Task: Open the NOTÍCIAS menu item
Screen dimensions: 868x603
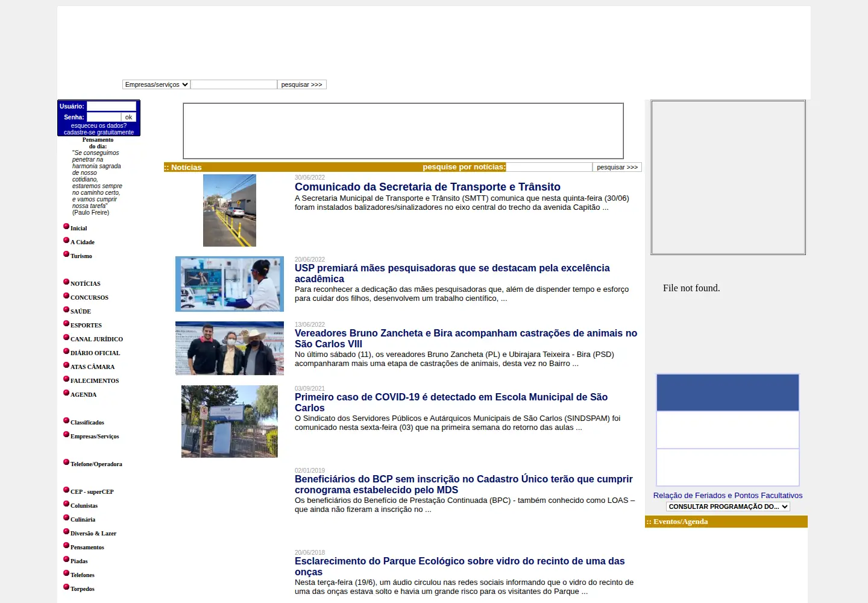Action: tap(86, 284)
